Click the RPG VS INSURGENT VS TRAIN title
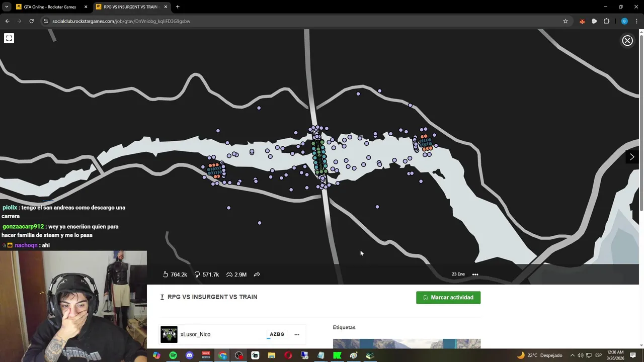 pyautogui.click(x=212, y=297)
